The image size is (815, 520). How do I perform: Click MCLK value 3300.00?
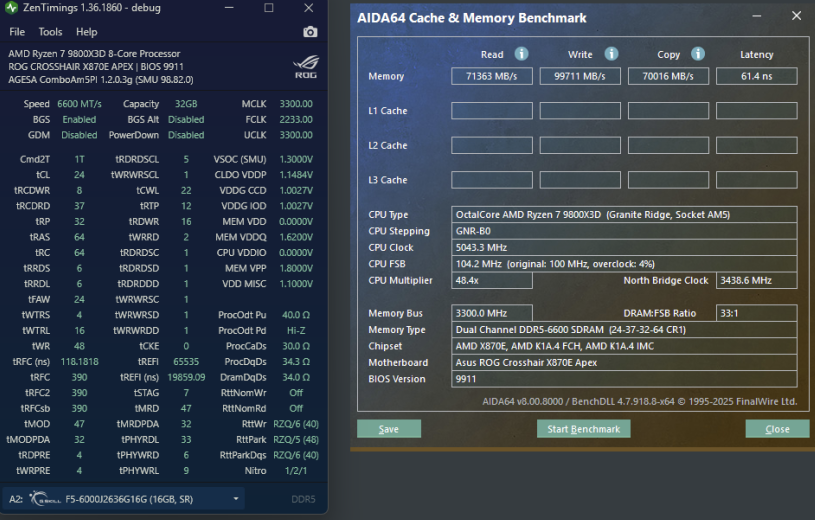(296, 104)
